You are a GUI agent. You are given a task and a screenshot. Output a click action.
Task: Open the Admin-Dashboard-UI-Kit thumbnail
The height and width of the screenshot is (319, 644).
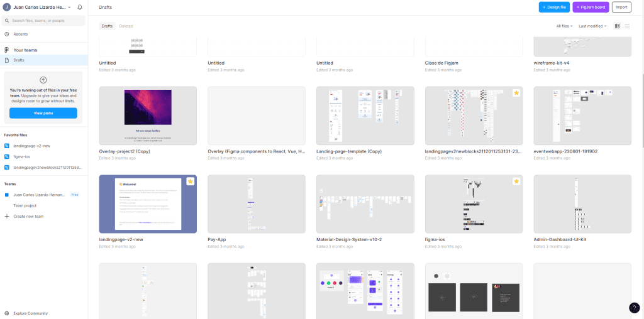(582, 204)
